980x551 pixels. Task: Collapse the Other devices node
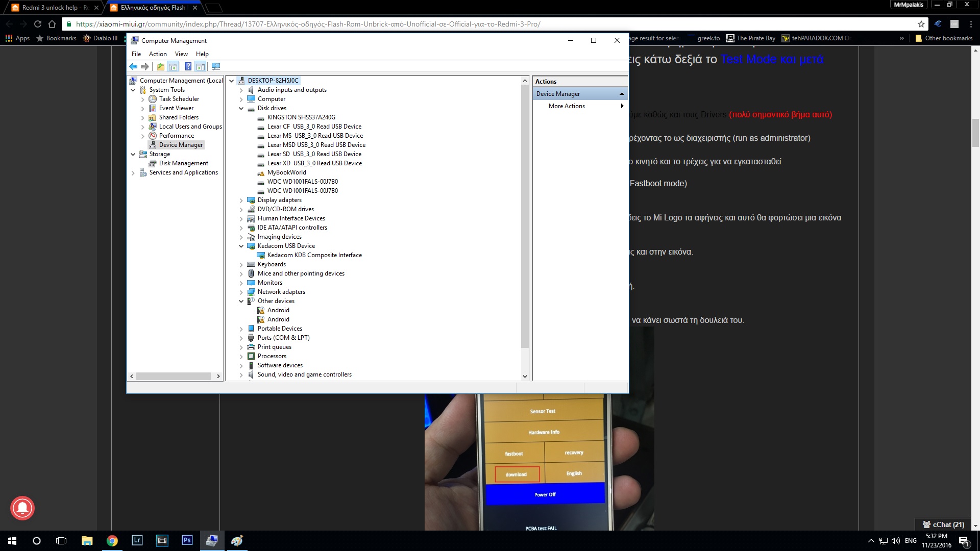click(x=241, y=302)
